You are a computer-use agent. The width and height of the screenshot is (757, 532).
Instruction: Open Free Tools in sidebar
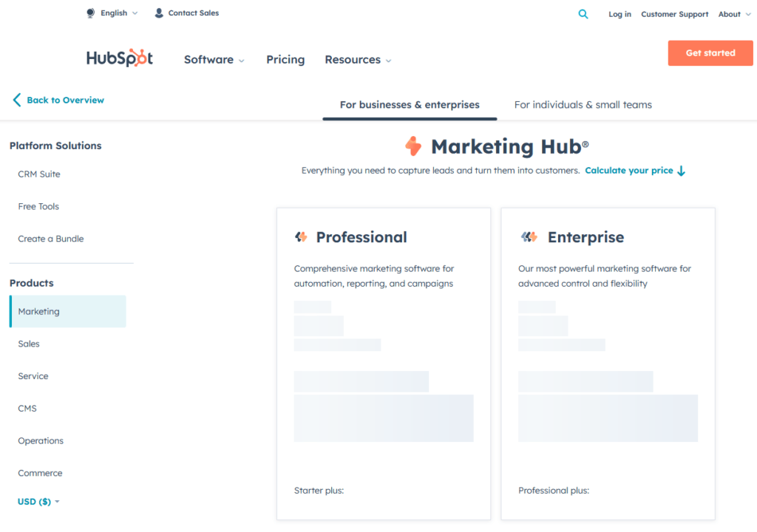(x=38, y=207)
